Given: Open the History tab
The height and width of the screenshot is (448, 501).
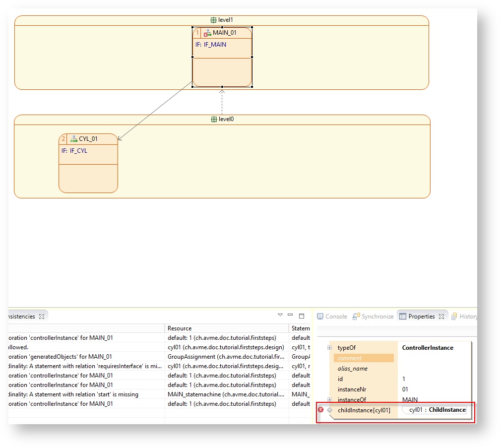Looking at the screenshot, I should click(464, 317).
